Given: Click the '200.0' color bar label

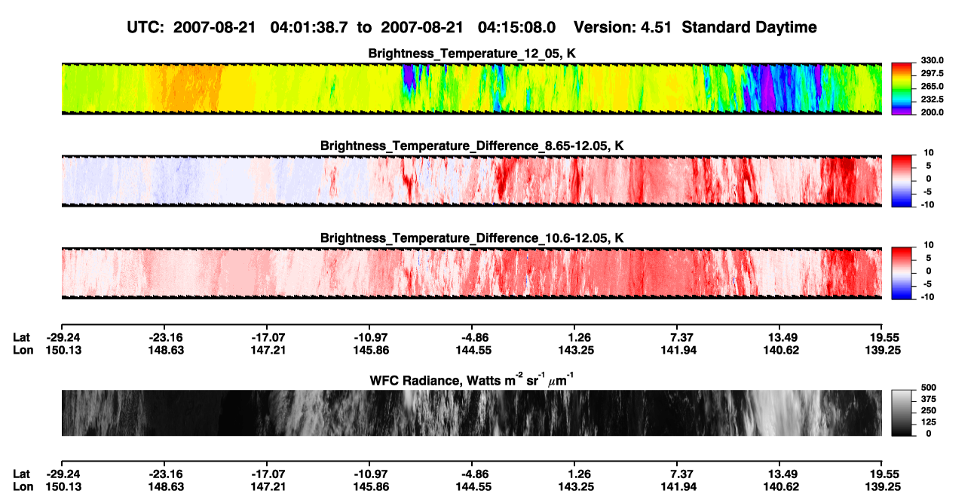Looking at the screenshot, I should coord(933,112).
